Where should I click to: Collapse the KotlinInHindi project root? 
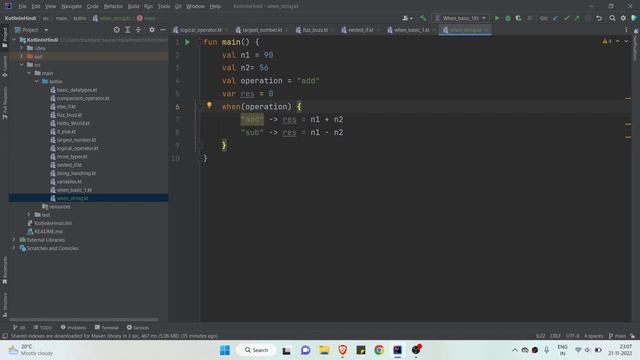coord(14,40)
